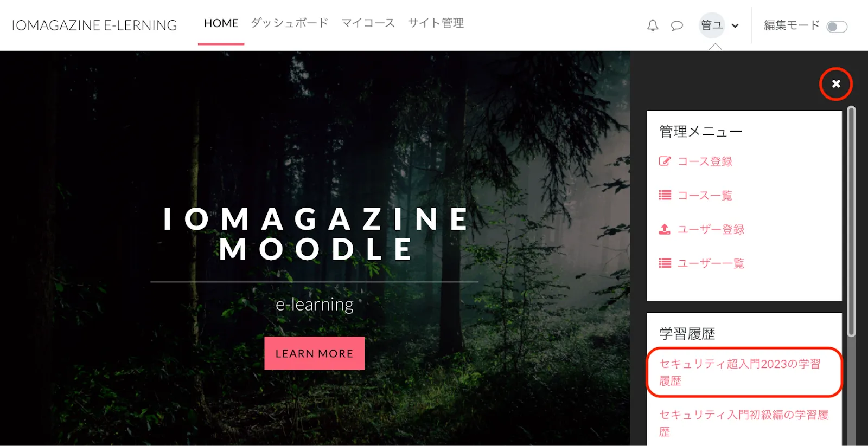Open セキュリティ超入門2023の学習履歴 link
This screenshot has height=446, width=868.
coord(740,372)
